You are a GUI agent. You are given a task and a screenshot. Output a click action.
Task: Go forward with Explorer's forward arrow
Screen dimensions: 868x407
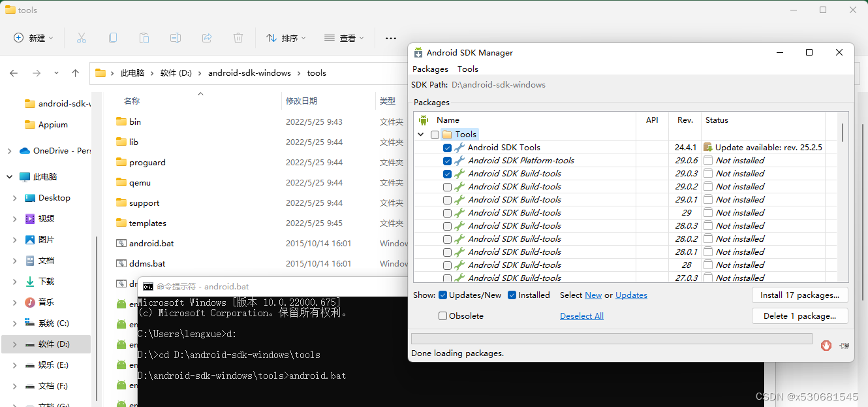(37, 73)
